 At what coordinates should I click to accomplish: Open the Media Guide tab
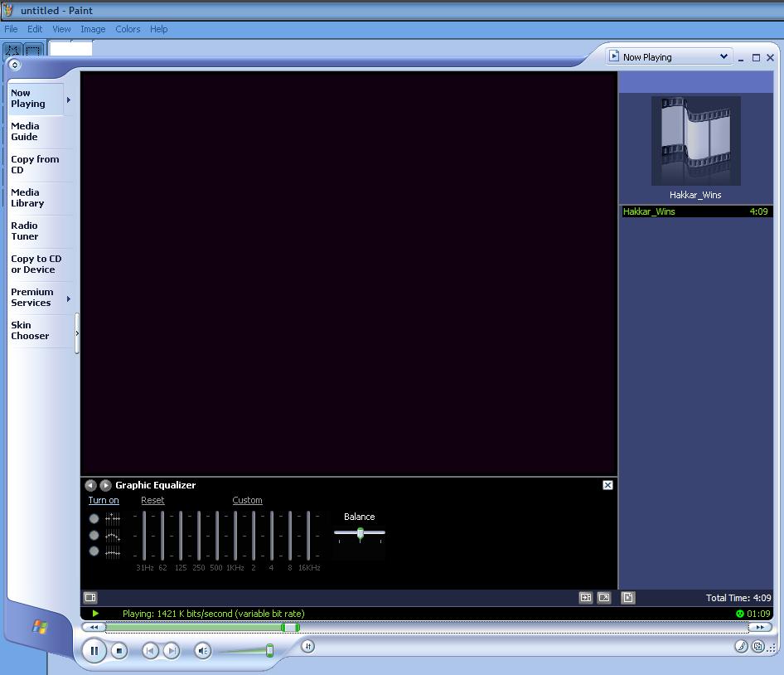[40, 132]
